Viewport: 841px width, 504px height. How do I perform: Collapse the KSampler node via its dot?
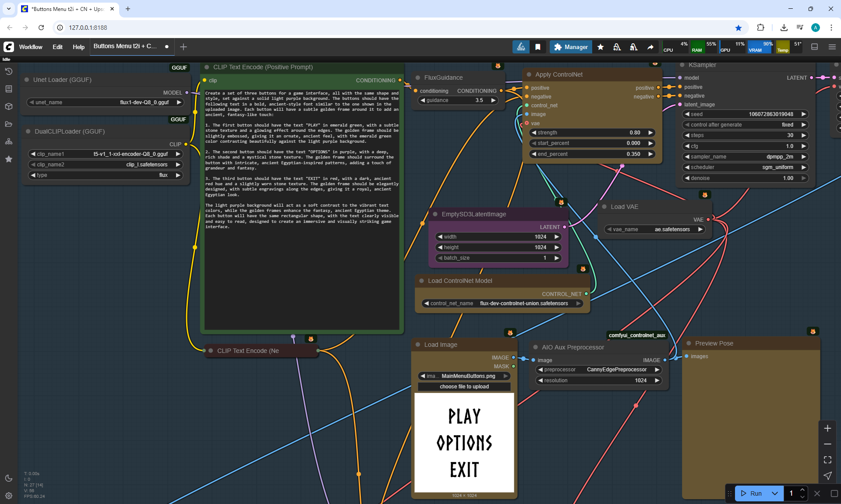[682, 65]
